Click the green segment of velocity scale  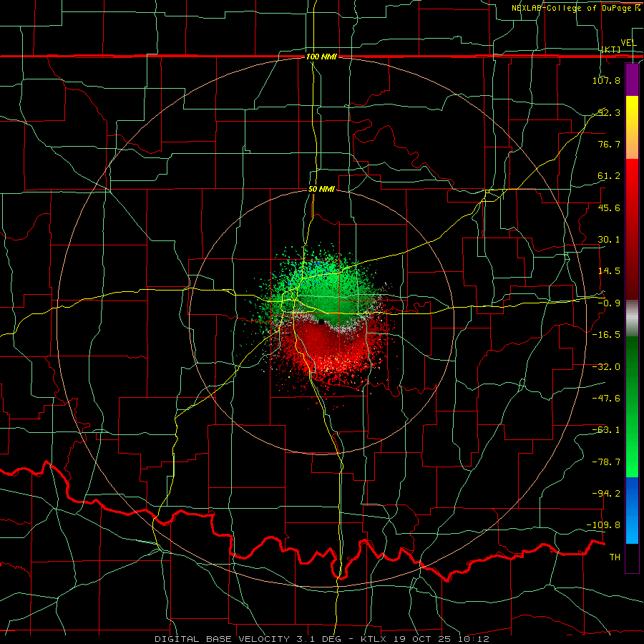[632, 406]
